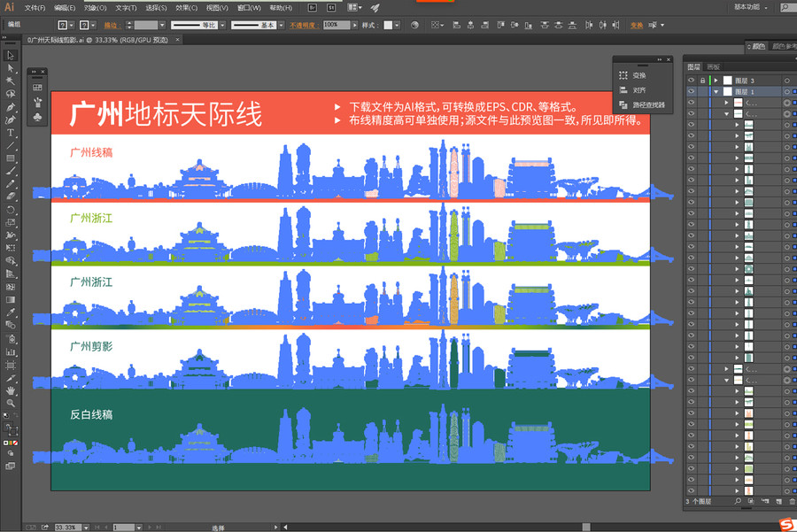The image size is (797, 532).
Task: Click vertical distribute center icon
Action: [559, 25]
